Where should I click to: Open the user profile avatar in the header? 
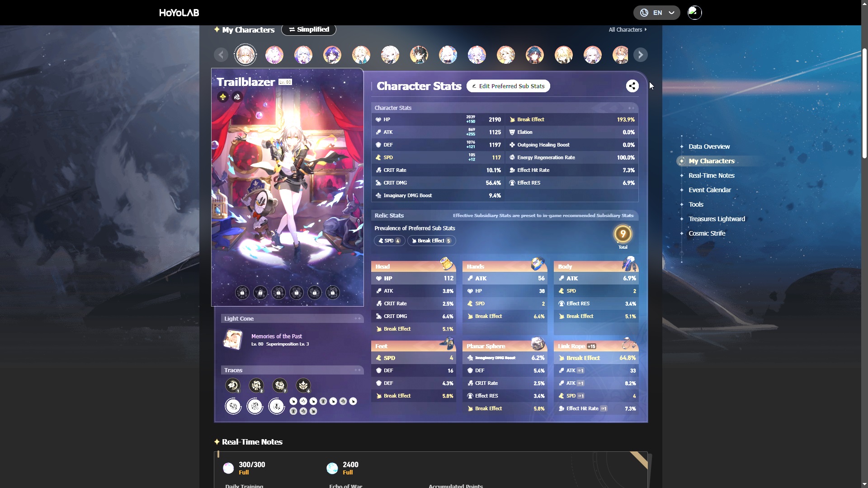[x=694, y=13]
